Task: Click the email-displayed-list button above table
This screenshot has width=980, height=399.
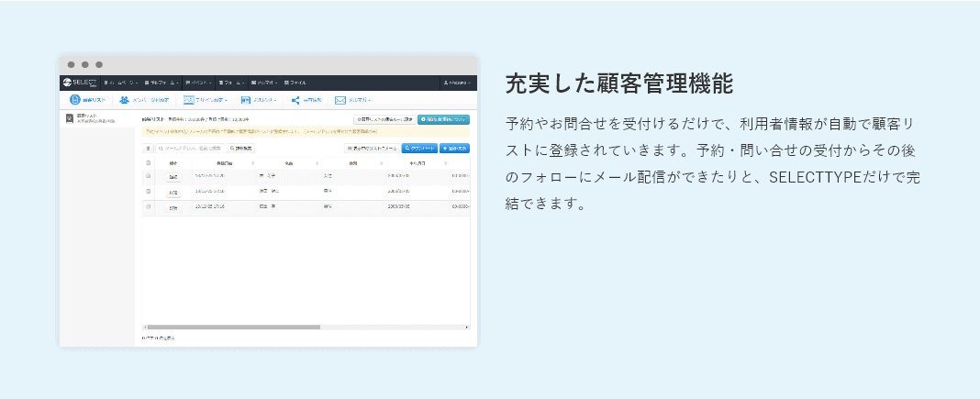Action: pos(372,149)
